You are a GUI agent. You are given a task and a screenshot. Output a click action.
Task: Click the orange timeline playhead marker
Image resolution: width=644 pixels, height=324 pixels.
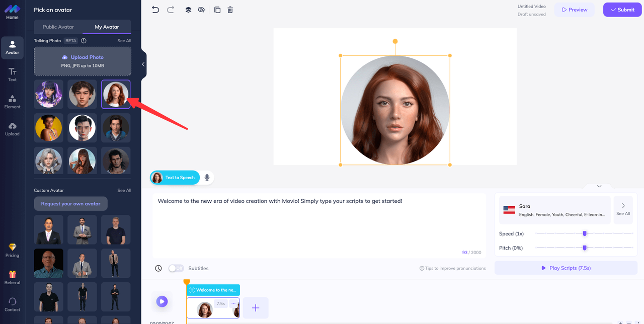(x=187, y=282)
